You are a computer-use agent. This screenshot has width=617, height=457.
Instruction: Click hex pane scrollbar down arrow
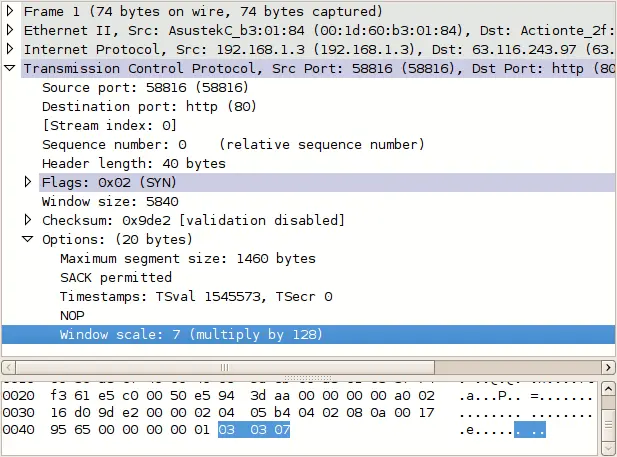point(608,448)
